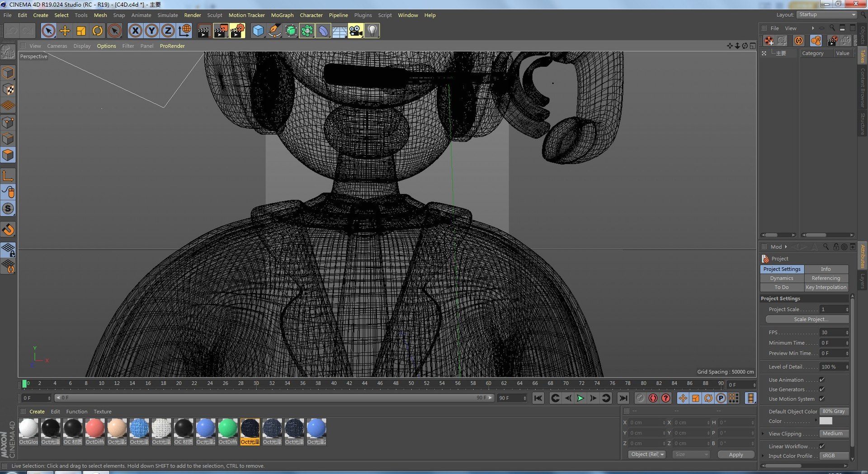868x474 pixels.
Task: Add a Camera object
Action: pos(356,31)
